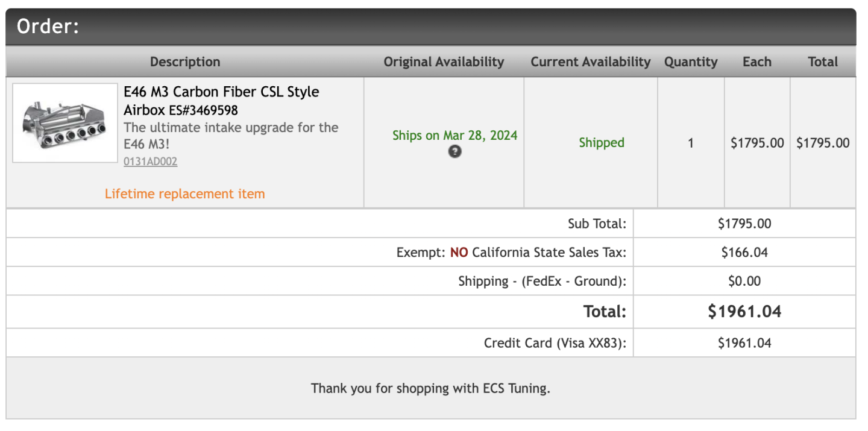Image resolution: width=868 pixels, height=431 pixels.
Task: Click the quantity value 1 in item row
Action: click(x=691, y=143)
